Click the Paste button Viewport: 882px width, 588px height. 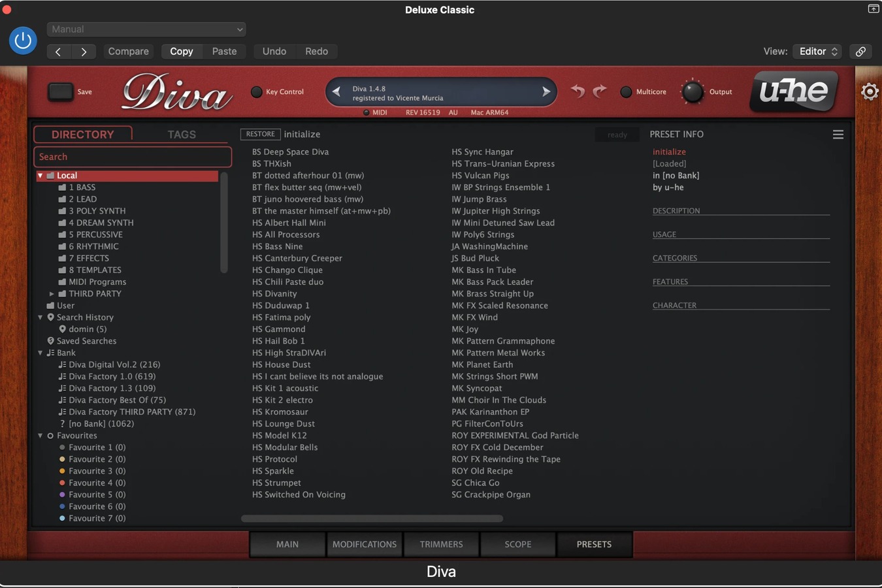coord(224,52)
